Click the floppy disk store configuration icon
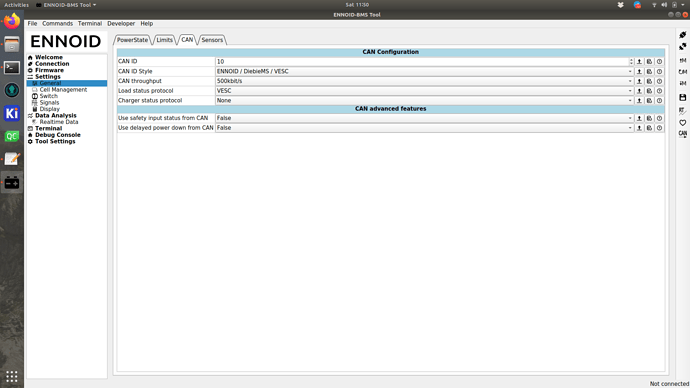 click(x=683, y=97)
